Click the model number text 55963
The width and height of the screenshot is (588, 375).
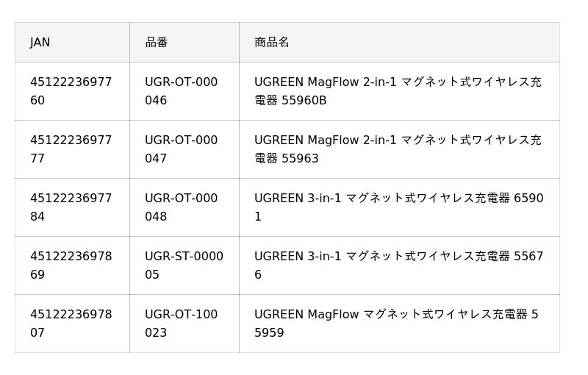[301, 159]
